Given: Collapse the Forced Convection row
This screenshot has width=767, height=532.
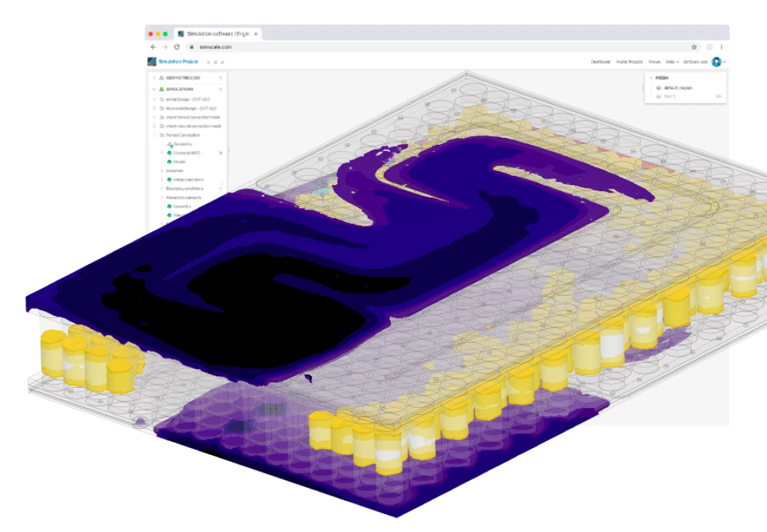Looking at the screenshot, I should [154, 135].
